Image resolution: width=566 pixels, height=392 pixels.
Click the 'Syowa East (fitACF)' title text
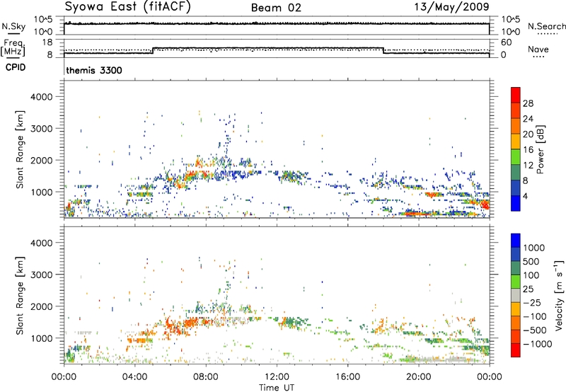127,7
